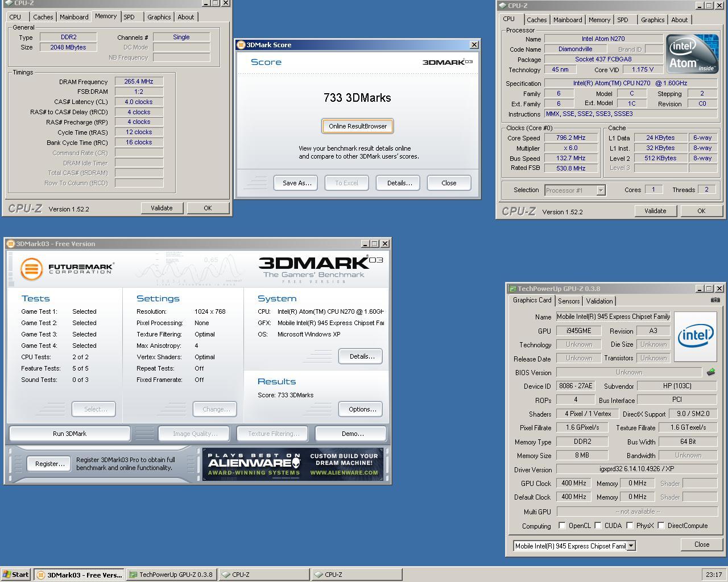Viewport: 728px width, 582px height.
Task: Open the Sensors tab in GPU-Z
Action: 569,301
